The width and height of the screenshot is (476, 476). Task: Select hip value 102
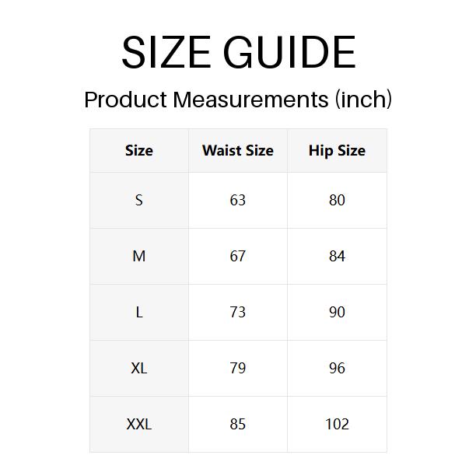click(x=337, y=425)
